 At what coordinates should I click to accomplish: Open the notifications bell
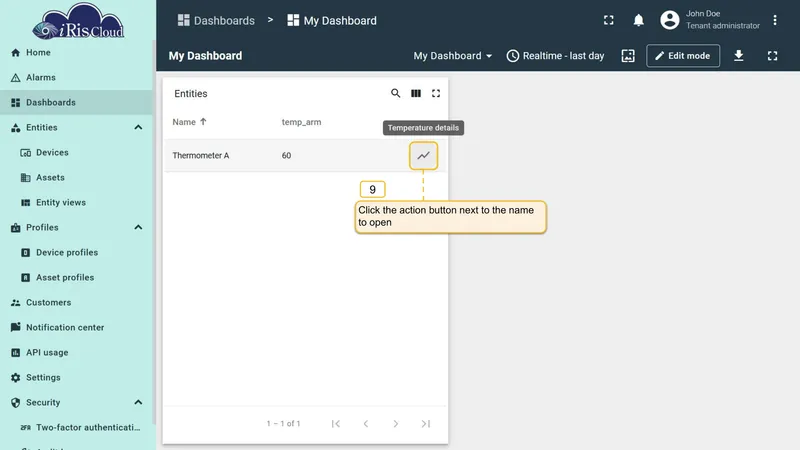coord(638,20)
